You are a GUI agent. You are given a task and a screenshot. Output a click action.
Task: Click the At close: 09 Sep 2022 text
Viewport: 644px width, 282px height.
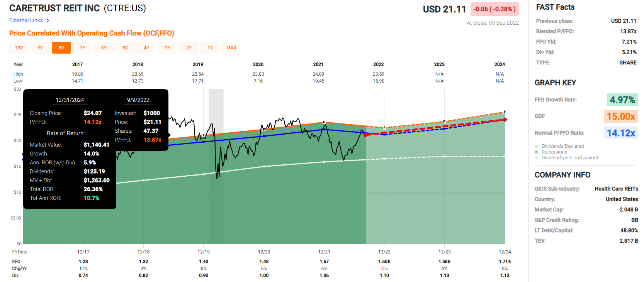pyautogui.click(x=493, y=23)
